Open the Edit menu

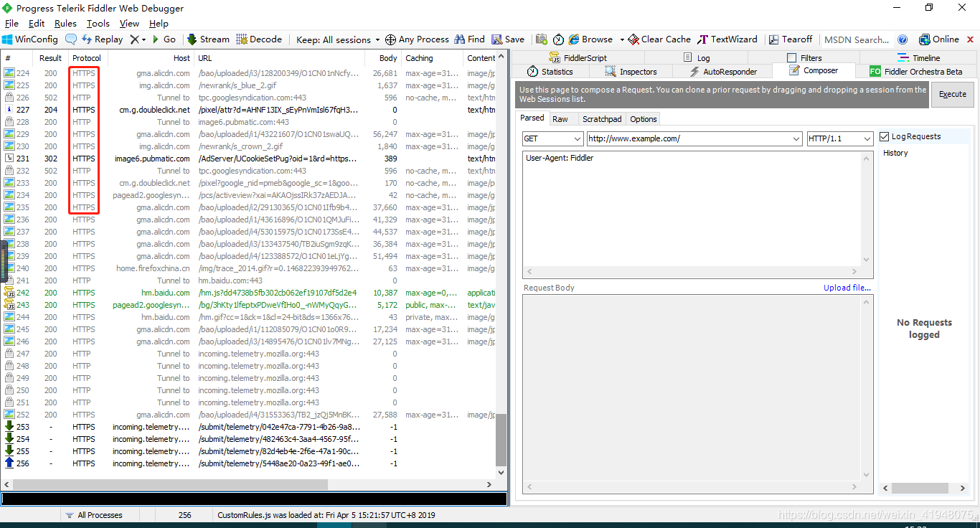point(37,24)
